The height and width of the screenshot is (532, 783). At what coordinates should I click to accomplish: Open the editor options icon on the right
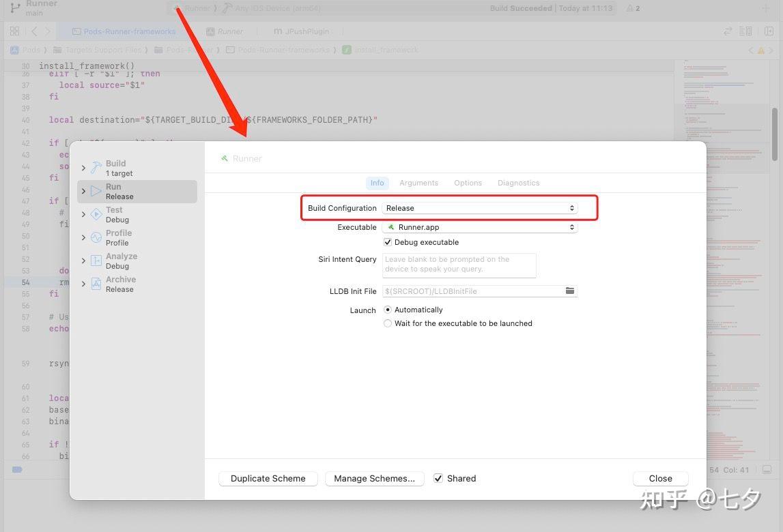[x=744, y=31]
